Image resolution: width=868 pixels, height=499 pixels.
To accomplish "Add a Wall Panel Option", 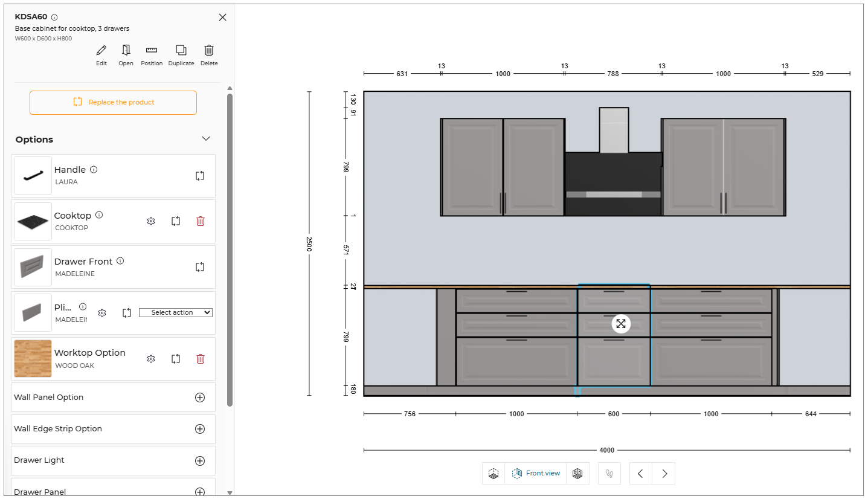I will click(x=200, y=398).
